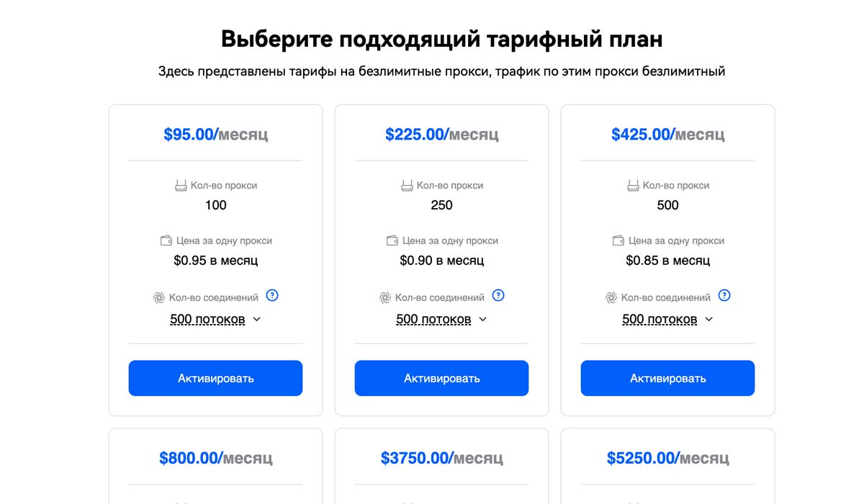Click the wallet icon in the $225.00 plan
864x504 pixels.
[392, 240]
